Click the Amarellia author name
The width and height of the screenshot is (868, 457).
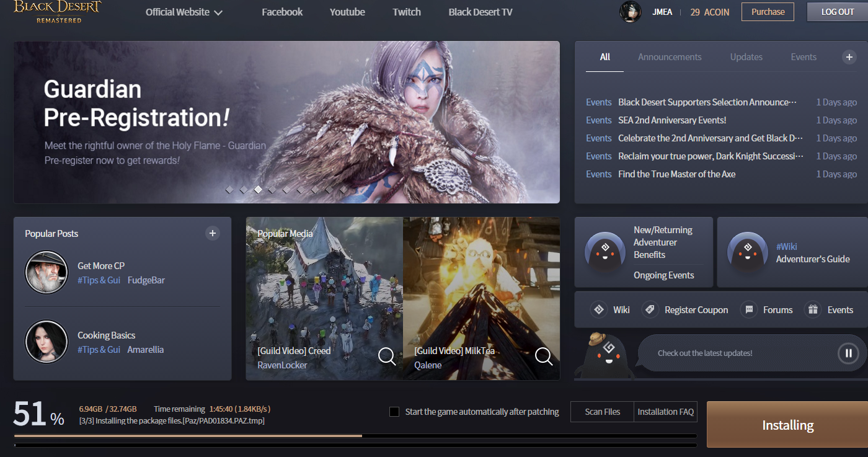click(x=146, y=350)
